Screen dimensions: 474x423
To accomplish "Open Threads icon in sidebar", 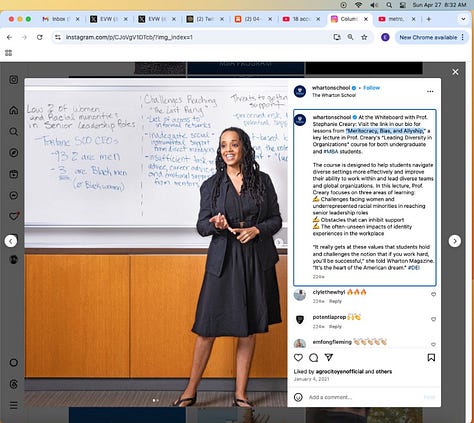I will pyautogui.click(x=14, y=384).
